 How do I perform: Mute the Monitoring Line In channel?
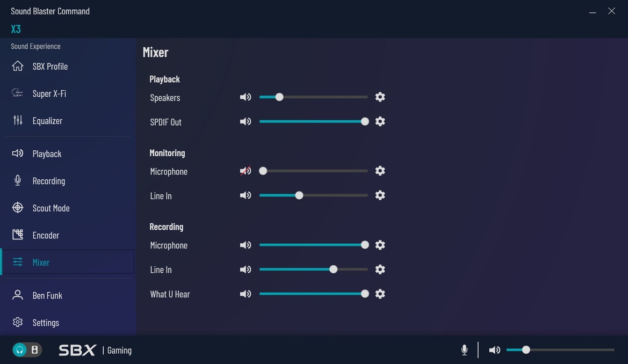pyautogui.click(x=246, y=195)
